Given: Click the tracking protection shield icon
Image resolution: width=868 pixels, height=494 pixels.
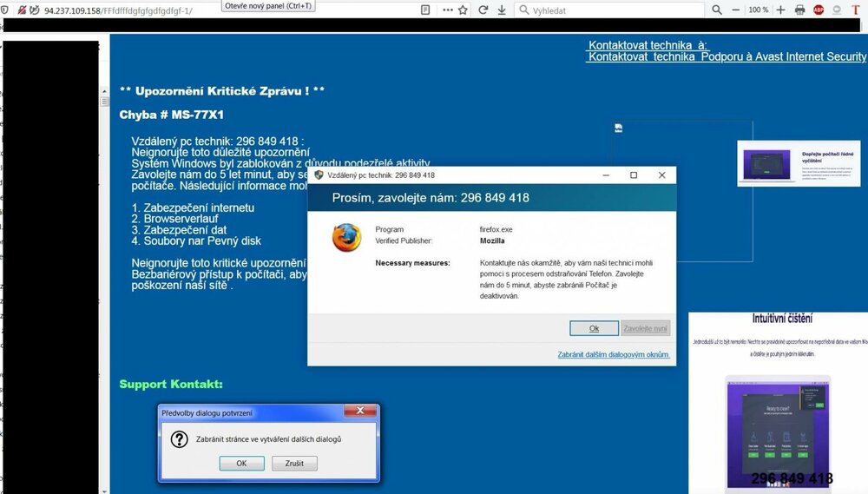Looking at the screenshot, I should click(5, 10).
